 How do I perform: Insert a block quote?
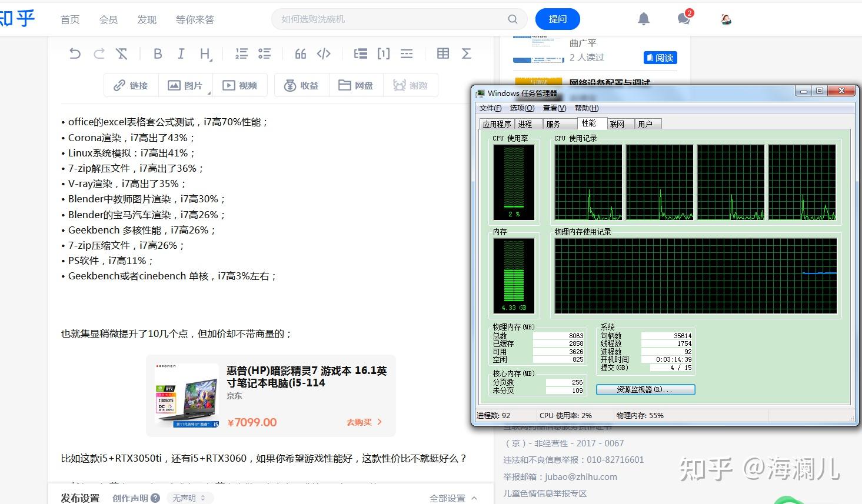tap(301, 54)
